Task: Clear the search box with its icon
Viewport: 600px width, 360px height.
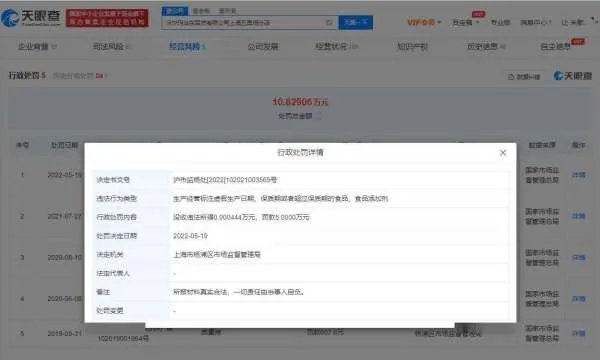Action: 329,23
